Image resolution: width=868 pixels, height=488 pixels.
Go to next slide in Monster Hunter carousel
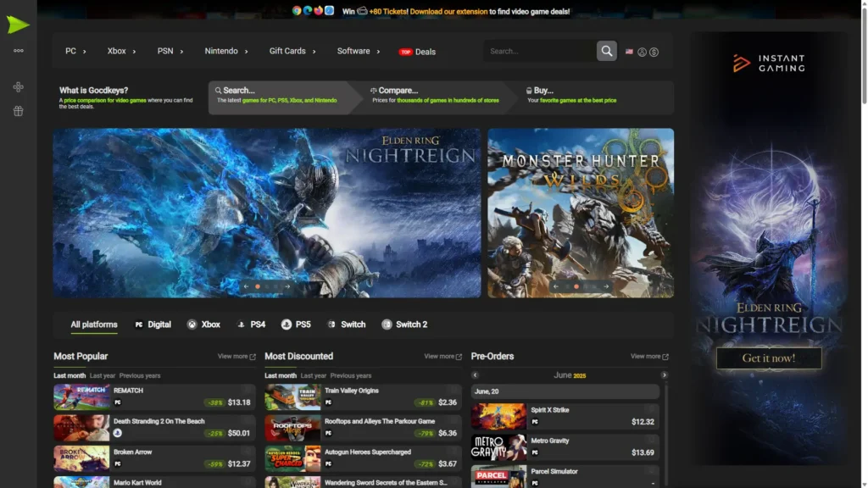point(606,286)
